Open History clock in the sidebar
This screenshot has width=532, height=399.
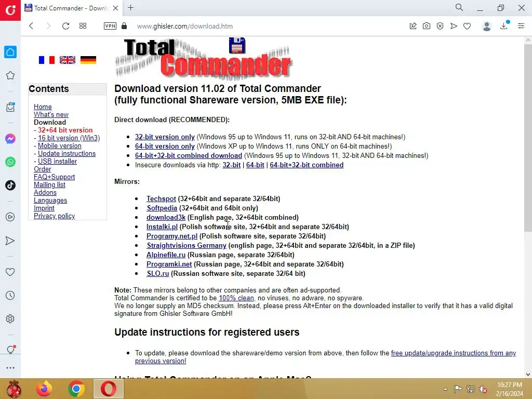(x=10, y=295)
